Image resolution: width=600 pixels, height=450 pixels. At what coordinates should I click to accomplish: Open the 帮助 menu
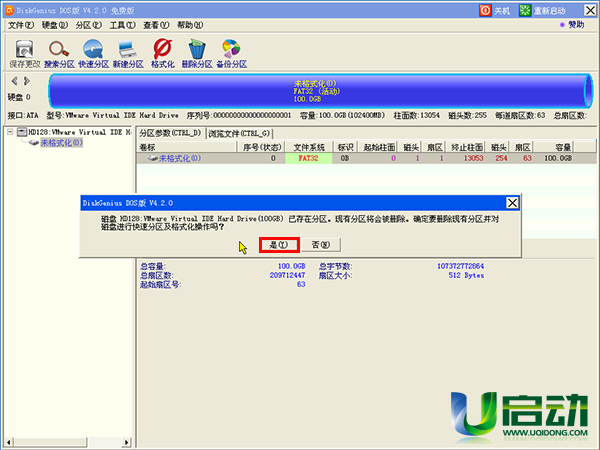[190, 25]
